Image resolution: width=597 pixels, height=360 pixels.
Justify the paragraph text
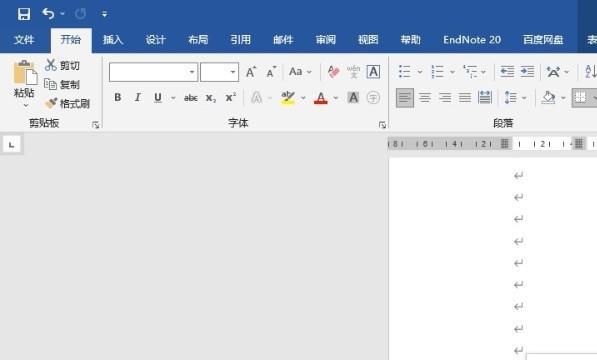point(465,98)
